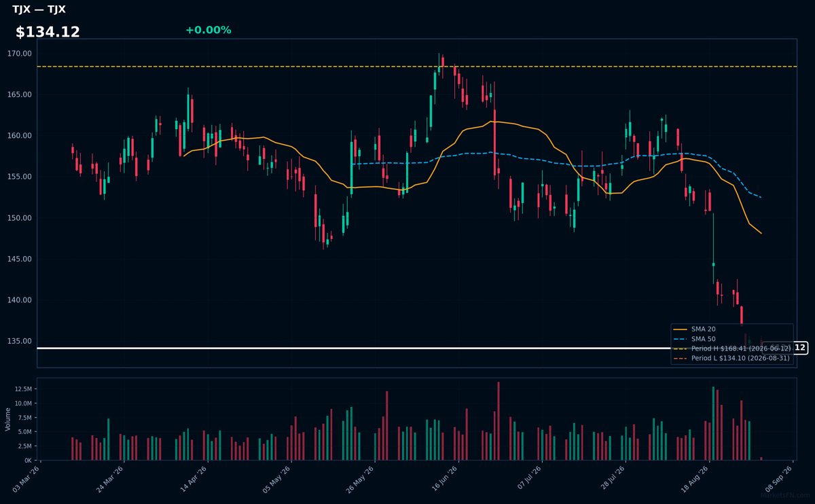Image resolution: width=815 pixels, height=504 pixels.
Task: Click the 10.0M volume axis label
Action: (x=22, y=403)
